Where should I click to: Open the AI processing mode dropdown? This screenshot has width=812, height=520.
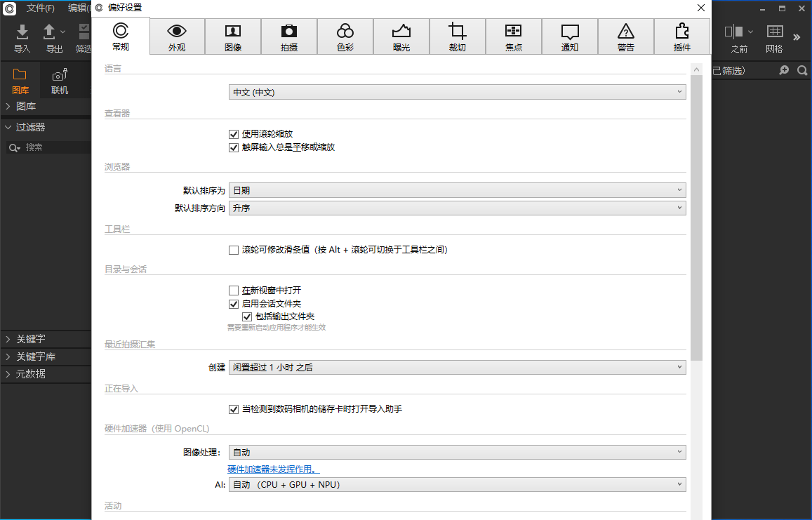(x=457, y=484)
